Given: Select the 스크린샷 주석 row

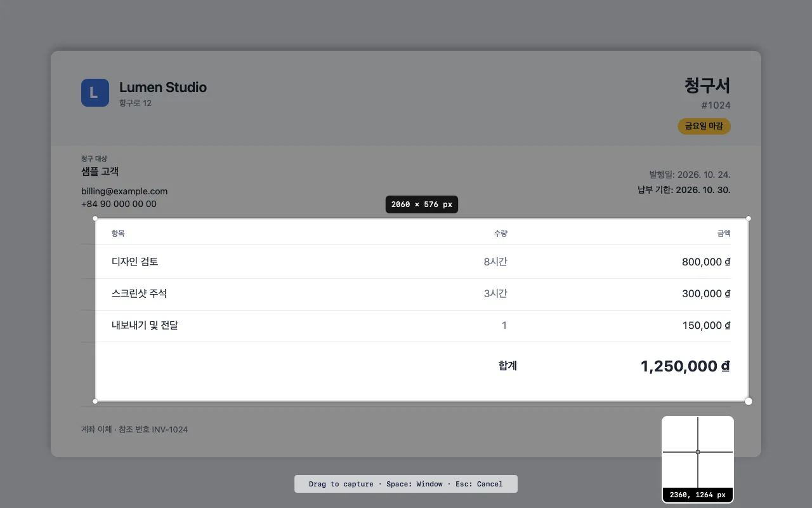Looking at the screenshot, I should [x=421, y=294].
